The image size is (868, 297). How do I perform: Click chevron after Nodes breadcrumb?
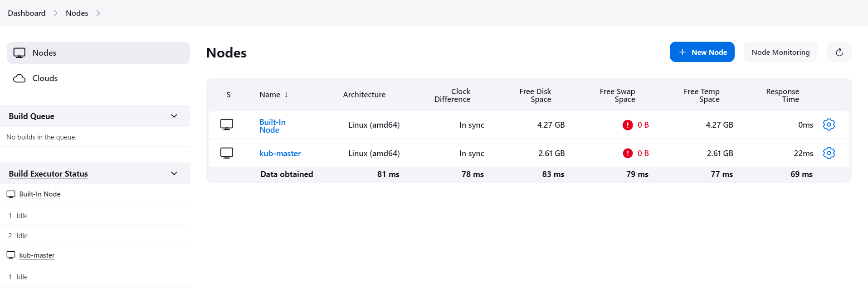(x=98, y=13)
